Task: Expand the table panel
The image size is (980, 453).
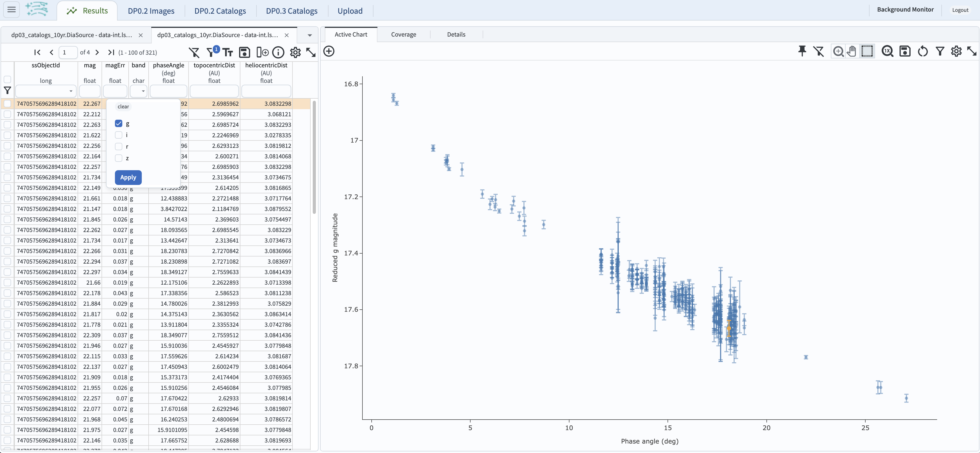Action: coord(311,53)
